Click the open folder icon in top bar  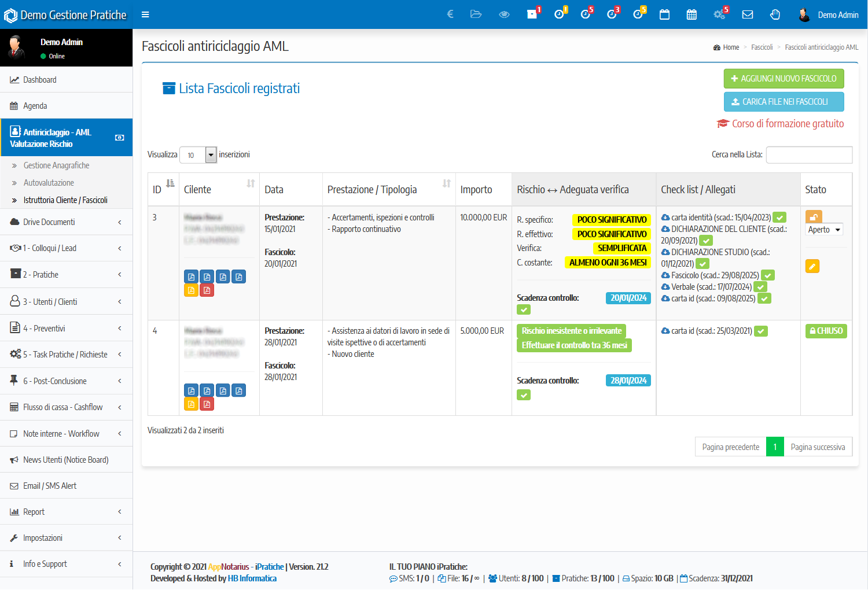click(x=476, y=14)
